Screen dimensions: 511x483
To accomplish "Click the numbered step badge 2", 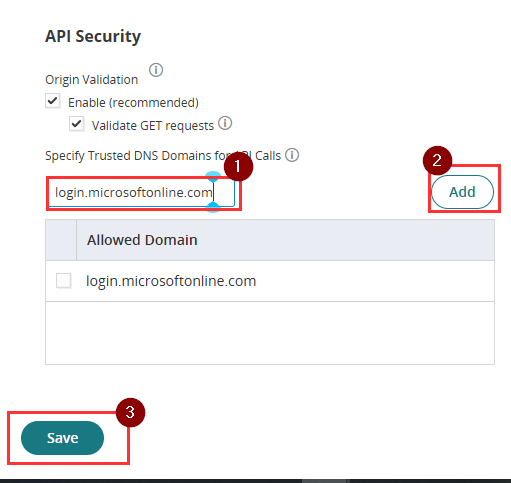I will 437,161.
